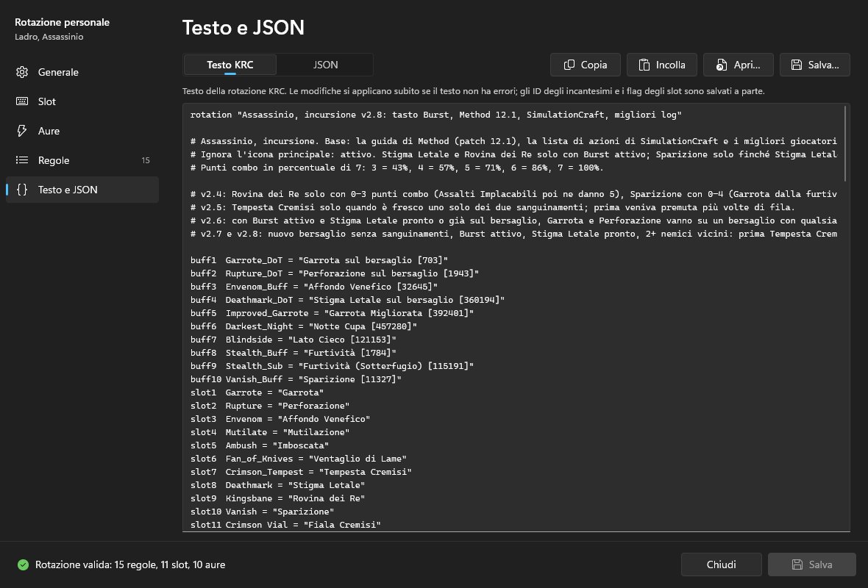Click the '# v2.6' comment line
The width and height of the screenshot is (868, 588).
pos(513,220)
